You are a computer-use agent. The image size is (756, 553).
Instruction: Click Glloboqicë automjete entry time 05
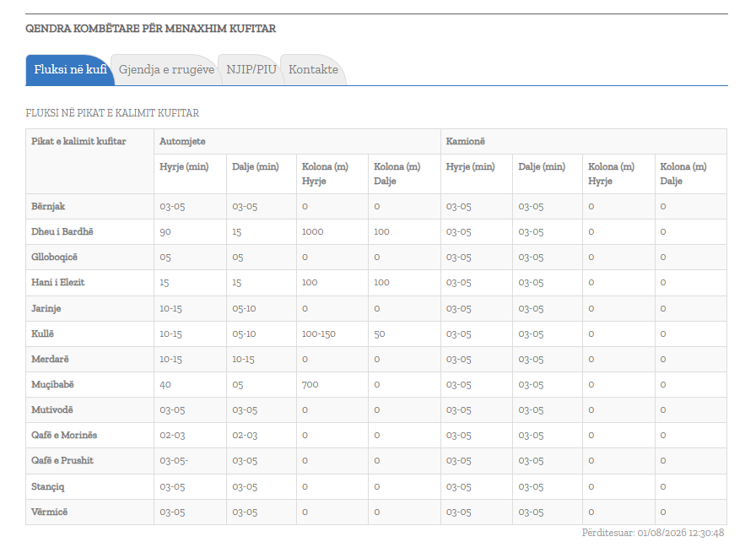[165, 258]
